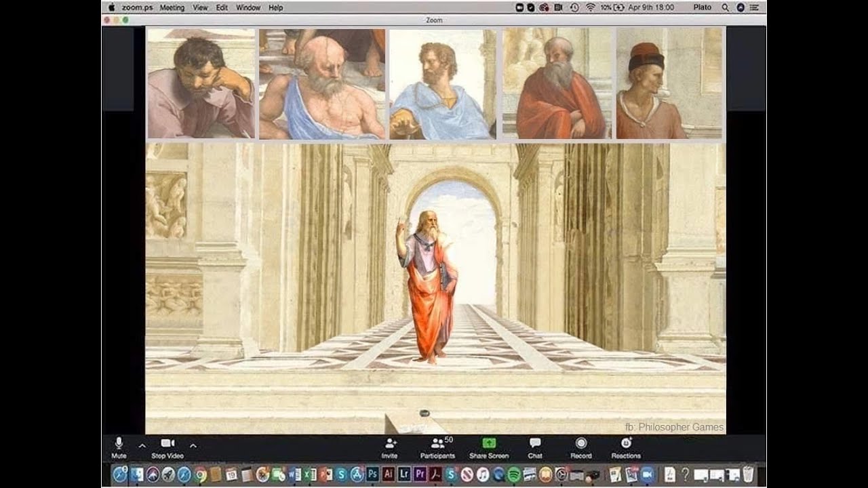The width and height of the screenshot is (868, 488).
Task: Launch PowerPoint from the dock
Action: pos(326,474)
